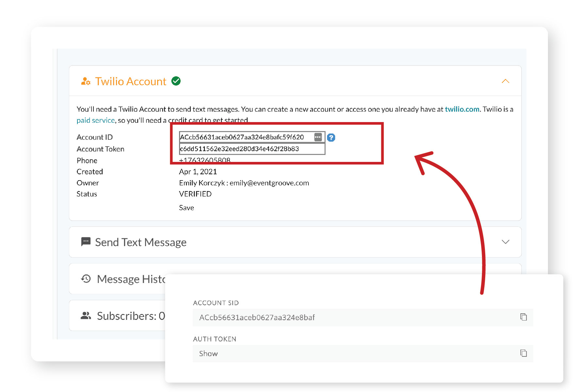Viewport: 579px width, 392px height.
Task: Open the Message History heading
Action: pyautogui.click(x=131, y=279)
